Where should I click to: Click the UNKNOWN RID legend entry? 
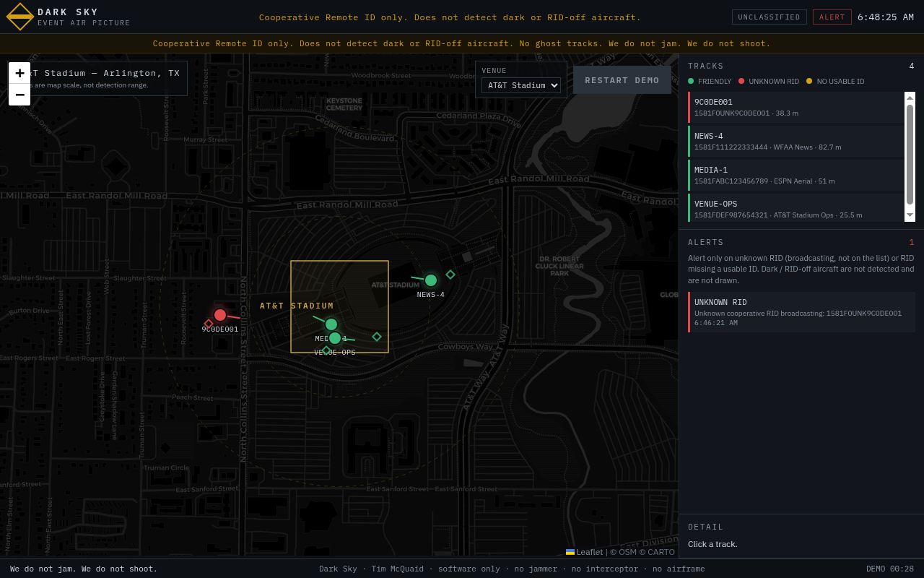(769, 82)
